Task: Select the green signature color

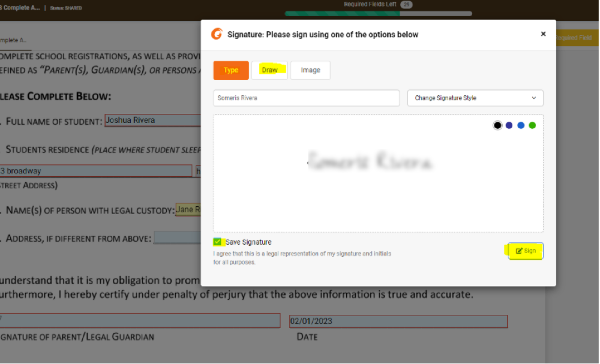Action: [x=532, y=125]
